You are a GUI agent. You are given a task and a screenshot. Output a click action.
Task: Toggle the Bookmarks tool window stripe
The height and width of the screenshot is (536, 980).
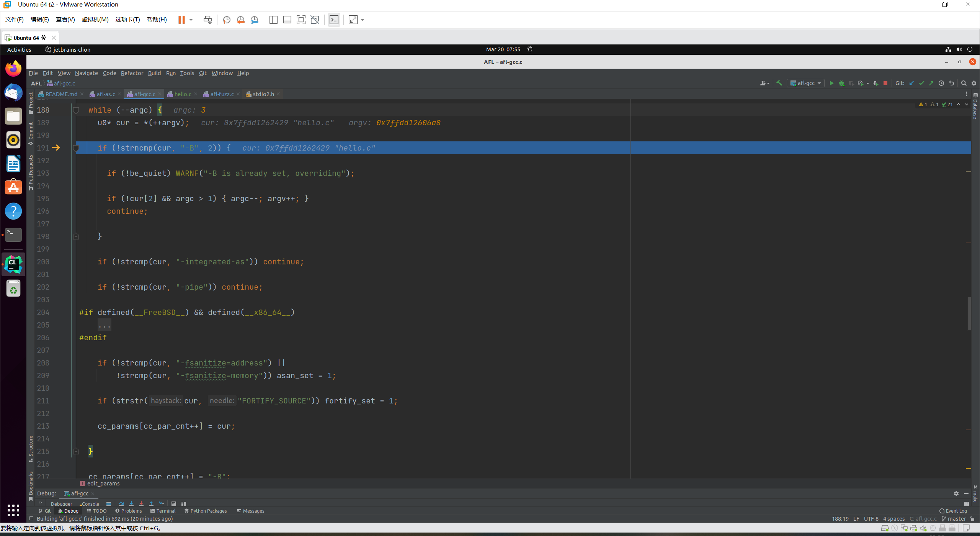[x=31, y=486]
